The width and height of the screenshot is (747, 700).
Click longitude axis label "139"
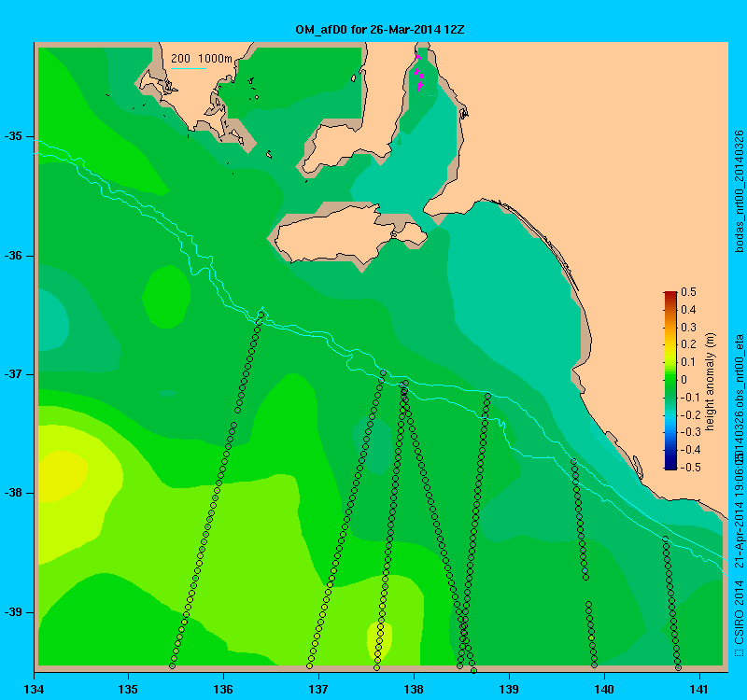pyautogui.click(x=509, y=690)
